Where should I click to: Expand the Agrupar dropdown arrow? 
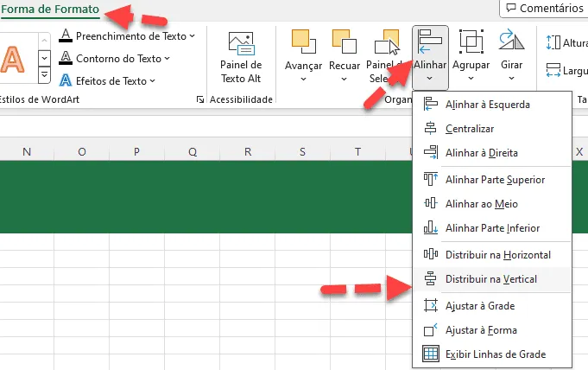[x=471, y=78]
